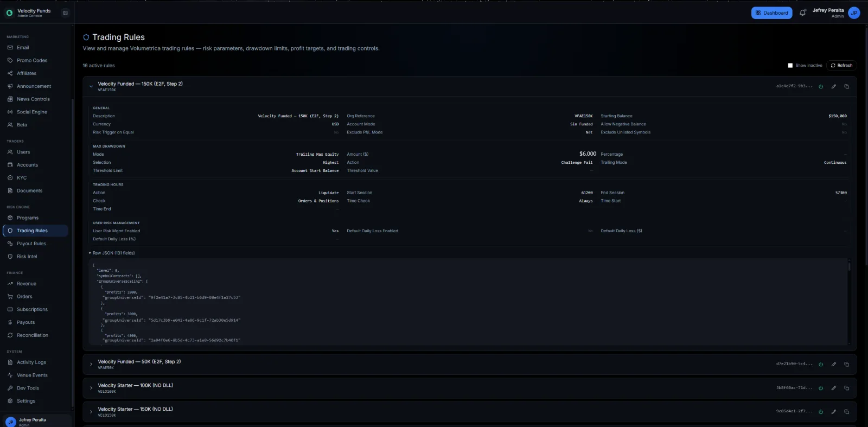
Task: Open the JP user avatar in the top bar
Action: [854, 13]
